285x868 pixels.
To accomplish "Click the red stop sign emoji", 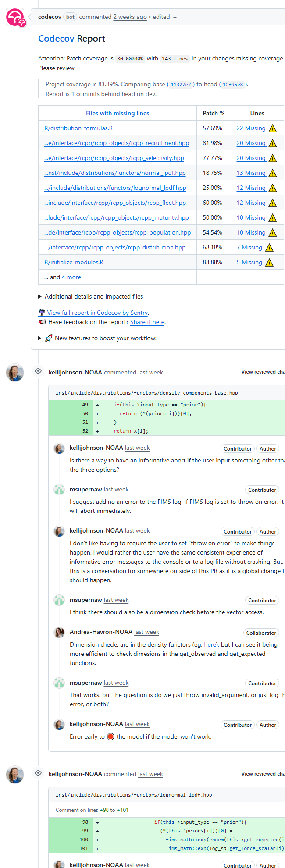I will [110, 736].
